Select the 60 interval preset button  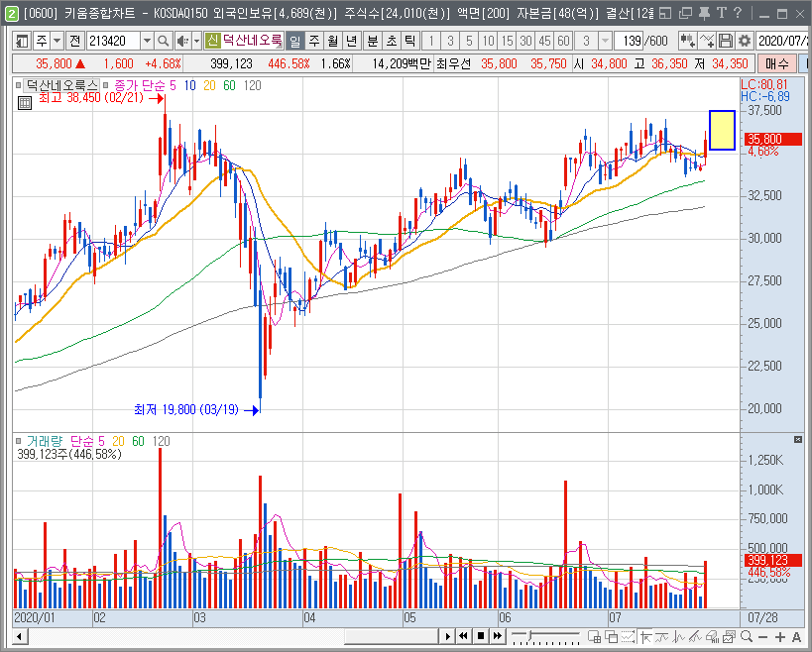[x=563, y=41]
